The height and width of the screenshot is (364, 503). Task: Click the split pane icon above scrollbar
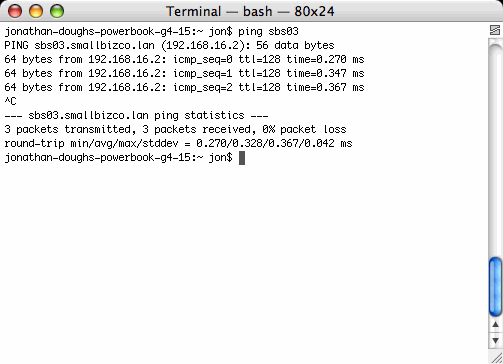(x=495, y=30)
